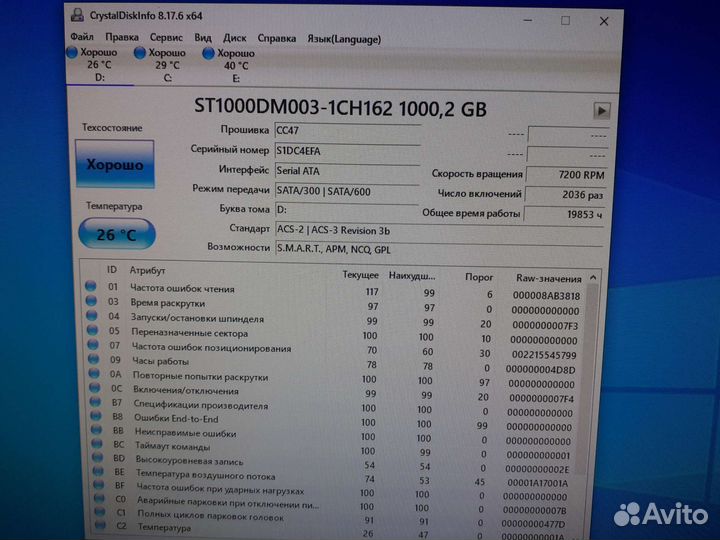Click the status icon for attribute 05
This screenshot has height=540, width=720.
click(92, 330)
